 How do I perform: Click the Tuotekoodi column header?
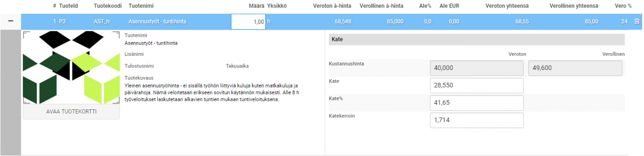pyautogui.click(x=107, y=6)
